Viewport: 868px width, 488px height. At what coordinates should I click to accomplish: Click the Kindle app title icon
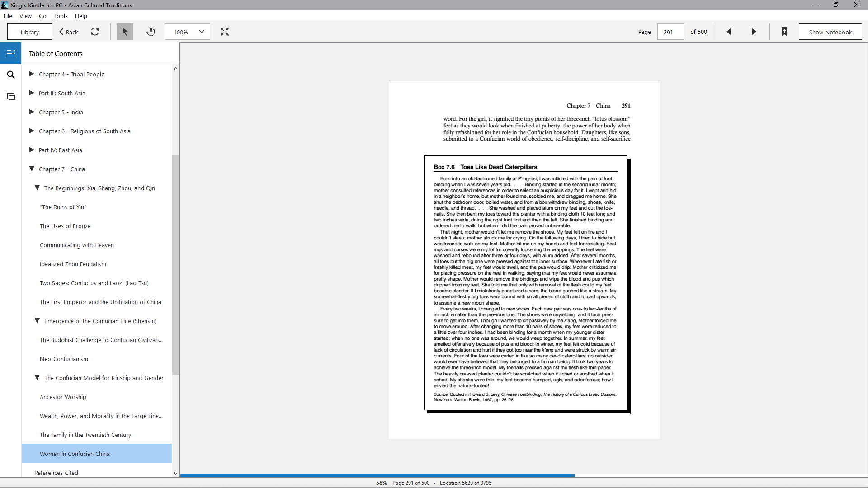coord(5,5)
